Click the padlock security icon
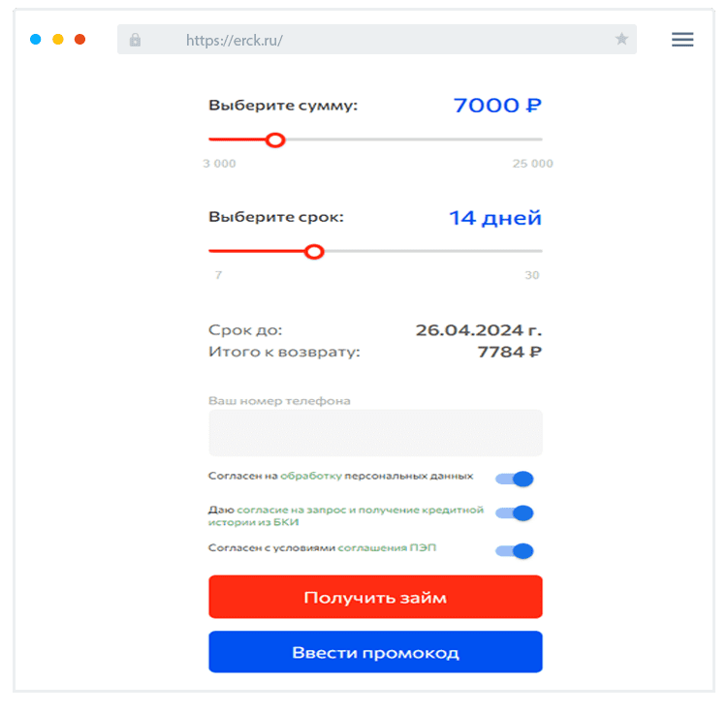The height and width of the screenshot is (713, 728). [x=135, y=40]
